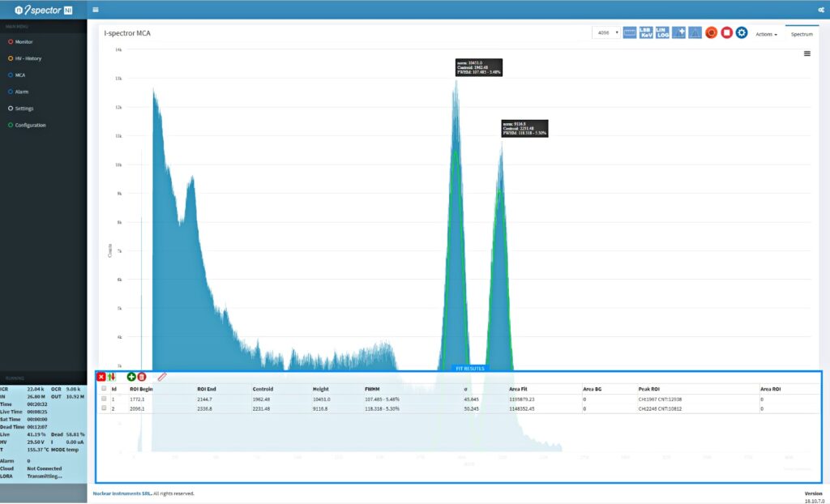
Task: Click the orange record acquisition button
Action: (712, 33)
